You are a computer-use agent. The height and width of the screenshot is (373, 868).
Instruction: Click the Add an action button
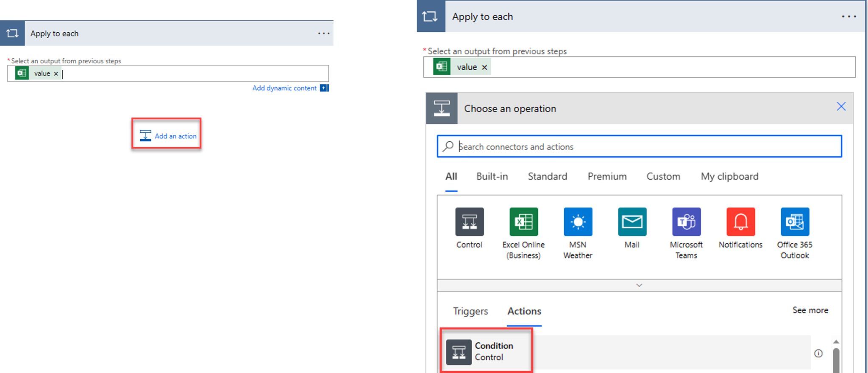168,136
